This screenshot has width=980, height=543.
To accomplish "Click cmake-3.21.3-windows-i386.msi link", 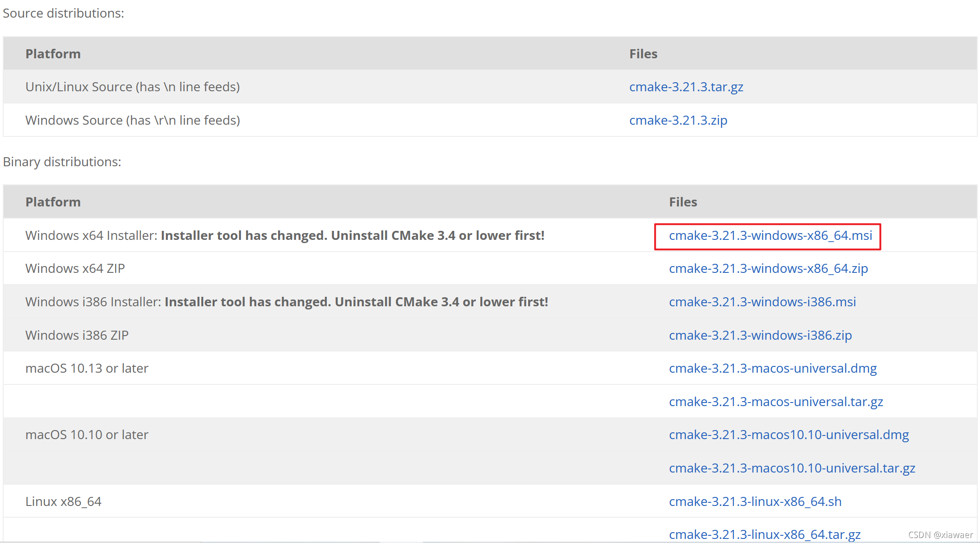I will (762, 302).
